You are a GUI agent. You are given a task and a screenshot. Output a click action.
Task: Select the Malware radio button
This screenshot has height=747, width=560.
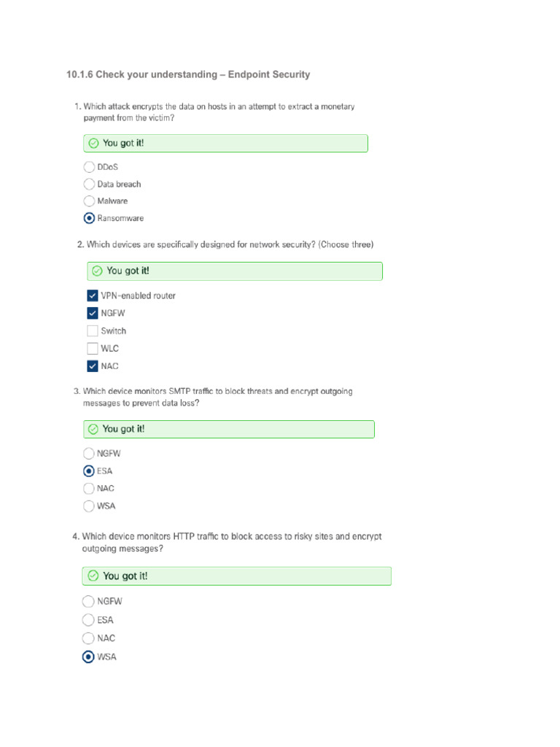point(89,201)
